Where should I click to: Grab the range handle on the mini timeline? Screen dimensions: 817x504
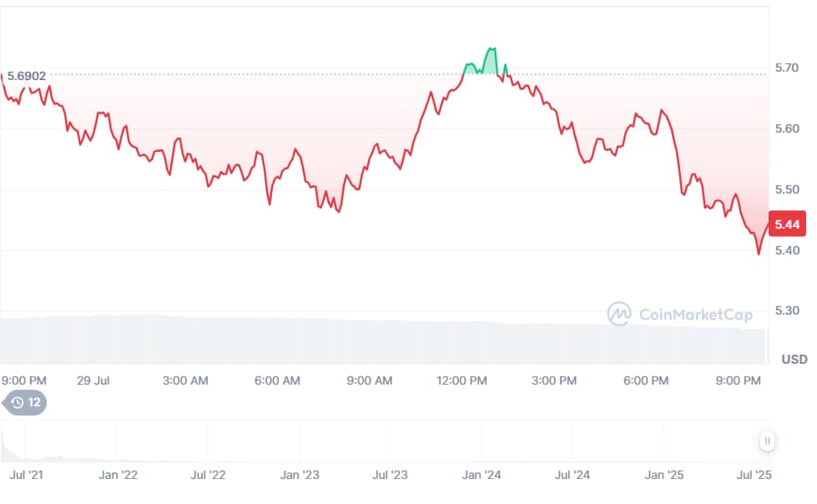pos(767,441)
